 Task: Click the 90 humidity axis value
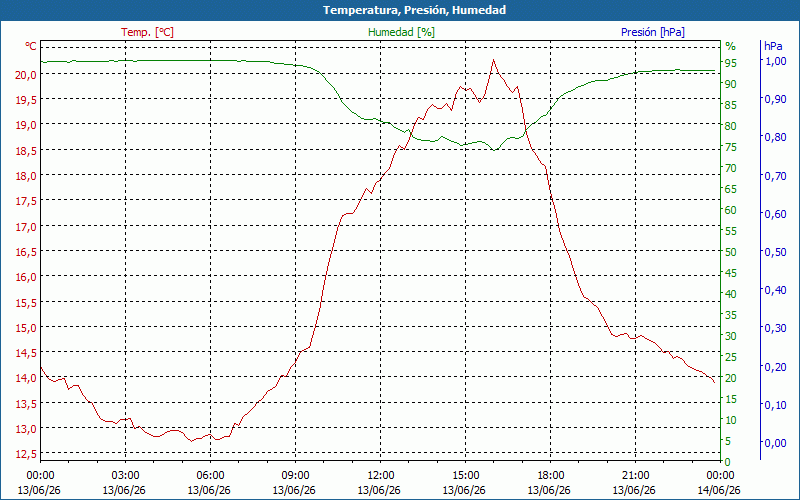(731, 84)
